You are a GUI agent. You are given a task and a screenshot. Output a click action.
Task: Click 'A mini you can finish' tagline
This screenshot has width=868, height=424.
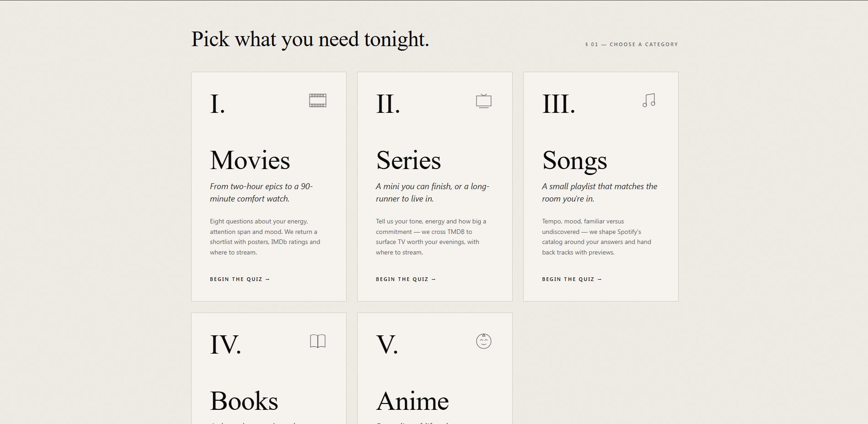(x=433, y=192)
